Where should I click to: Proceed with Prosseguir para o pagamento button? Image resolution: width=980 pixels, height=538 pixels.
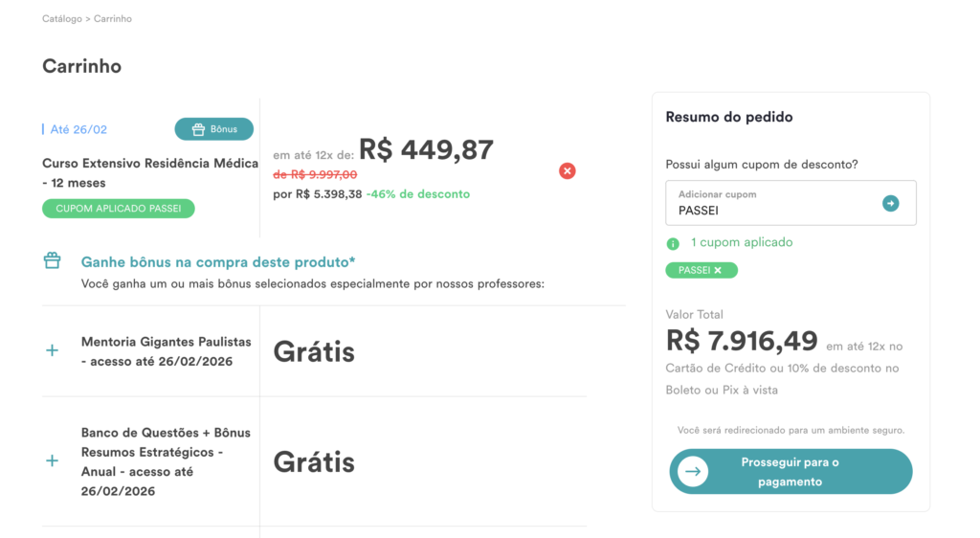(791, 472)
